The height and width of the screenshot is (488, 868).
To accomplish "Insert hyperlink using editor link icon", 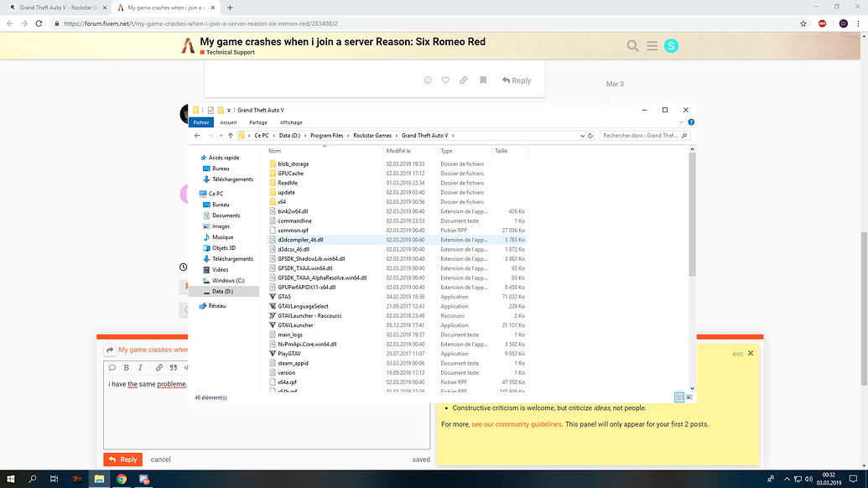I will click(x=159, y=367).
